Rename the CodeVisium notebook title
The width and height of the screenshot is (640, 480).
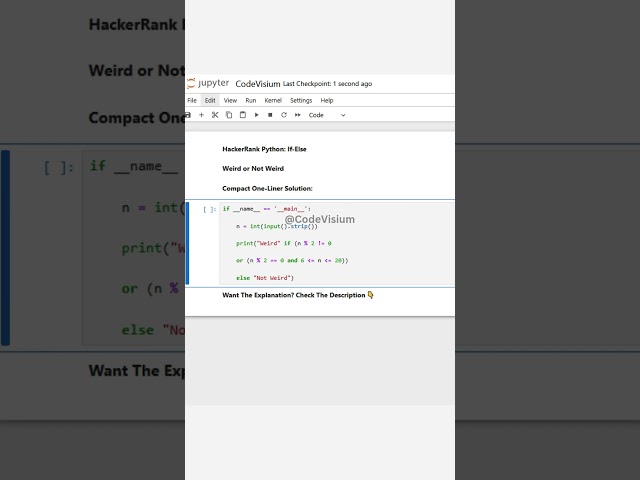258,84
